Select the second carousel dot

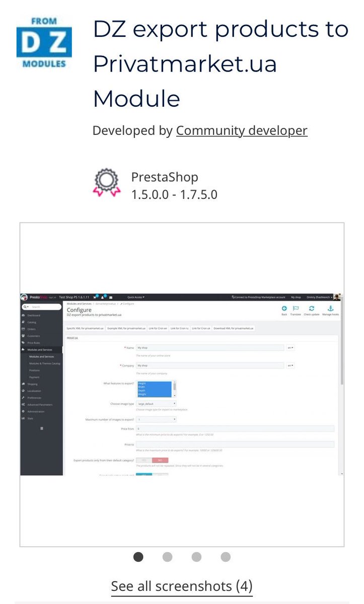coord(168,557)
